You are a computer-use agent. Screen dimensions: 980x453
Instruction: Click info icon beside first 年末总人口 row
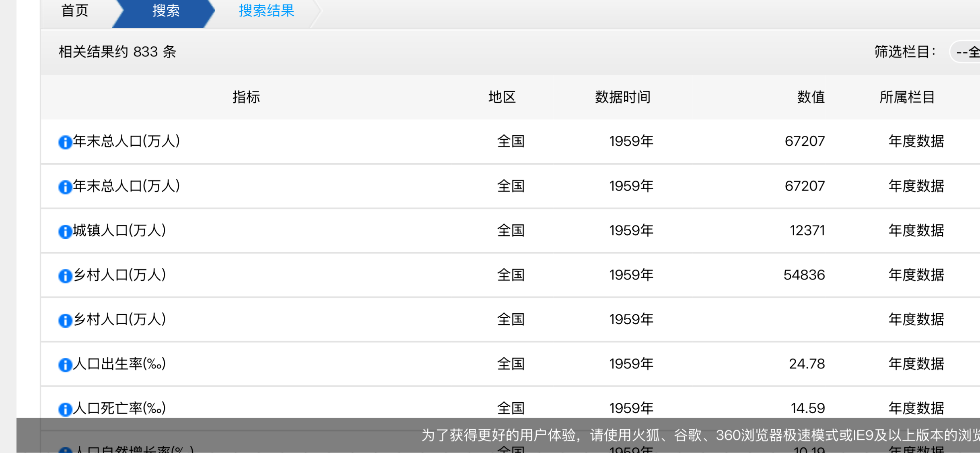click(65, 142)
